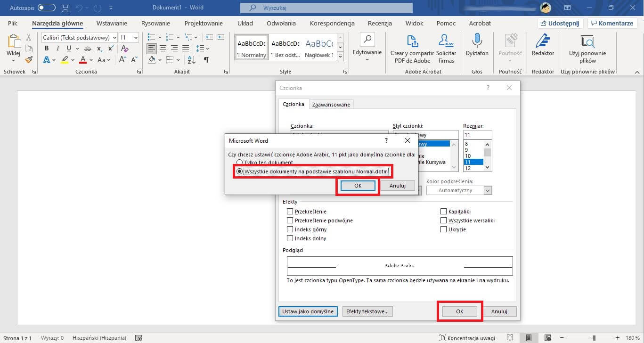Viewport: 644px width, 343px height.
Task: Check the Przekreślenie podwójne checkbox
Action: 290,220
